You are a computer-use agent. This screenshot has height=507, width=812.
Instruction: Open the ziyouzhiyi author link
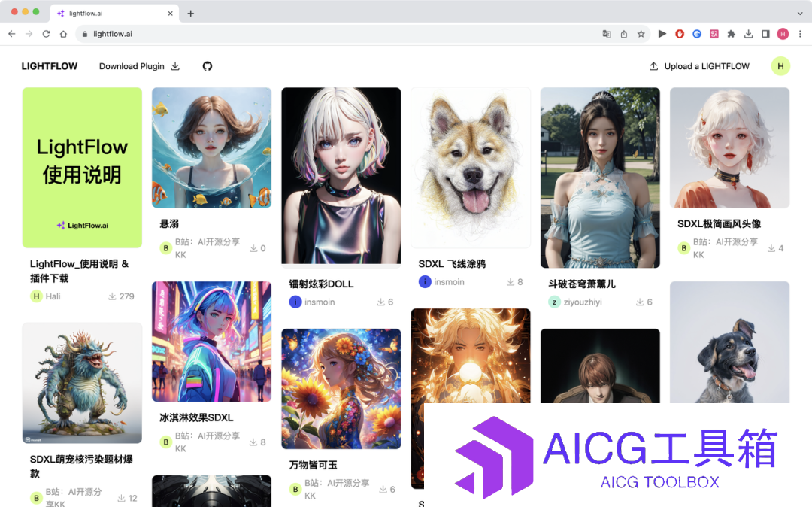coord(575,302)
